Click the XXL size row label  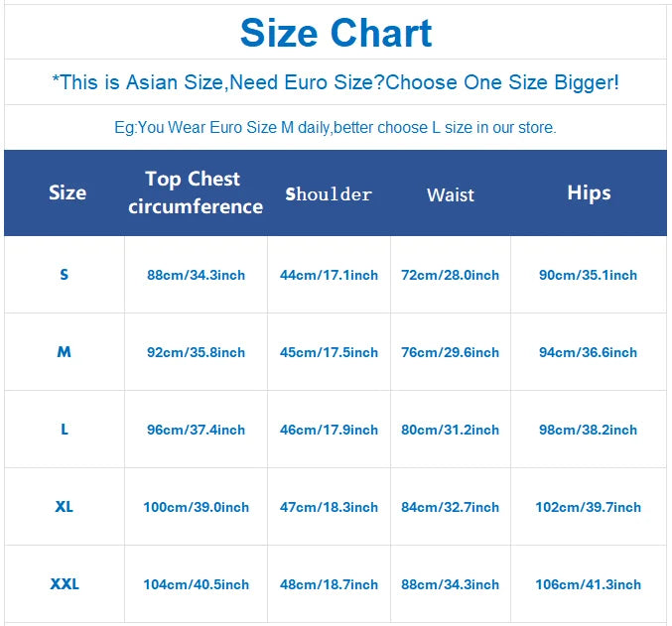[x=65, y=583]
